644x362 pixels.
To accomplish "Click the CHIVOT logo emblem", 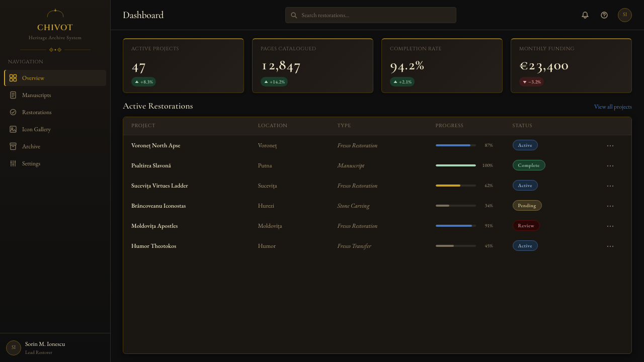I will [55, 13].
